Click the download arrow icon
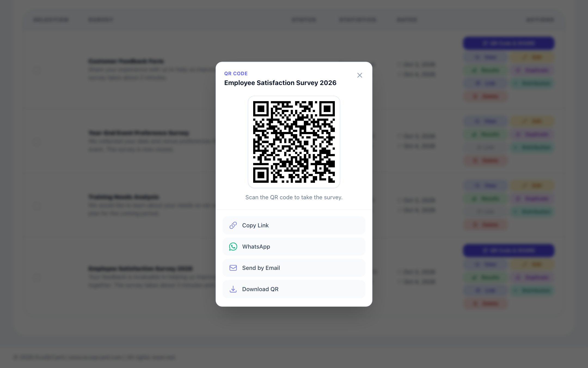This screenshot has width=588, height=368. pos(233,289)
